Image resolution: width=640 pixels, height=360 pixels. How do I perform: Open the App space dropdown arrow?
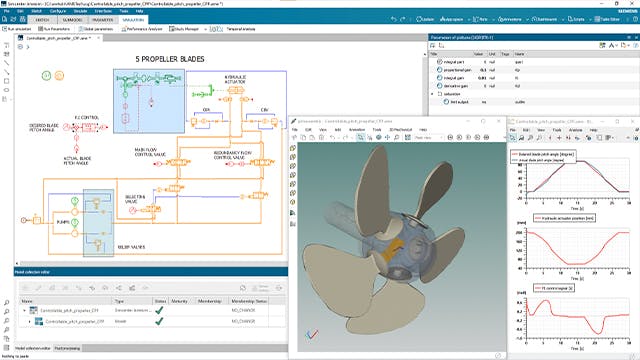[469, 19]
